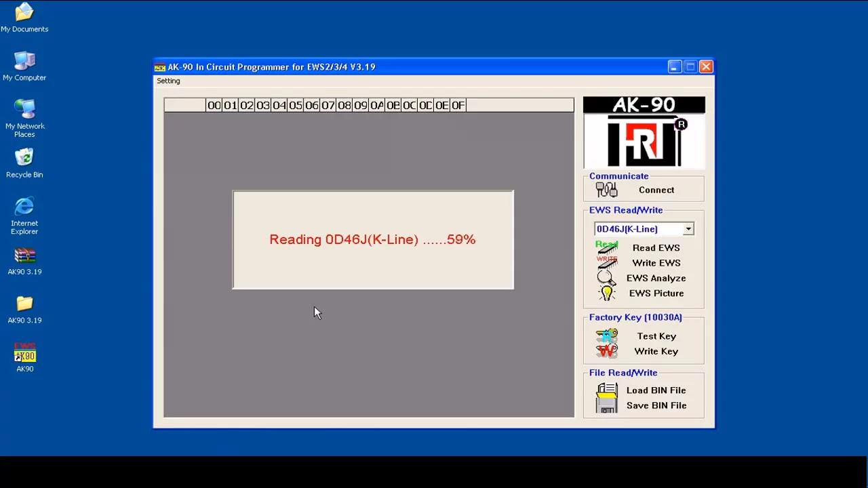Screen dimensions: 868x488
Task: Click the Write Key icon
Action: point(607,351)
